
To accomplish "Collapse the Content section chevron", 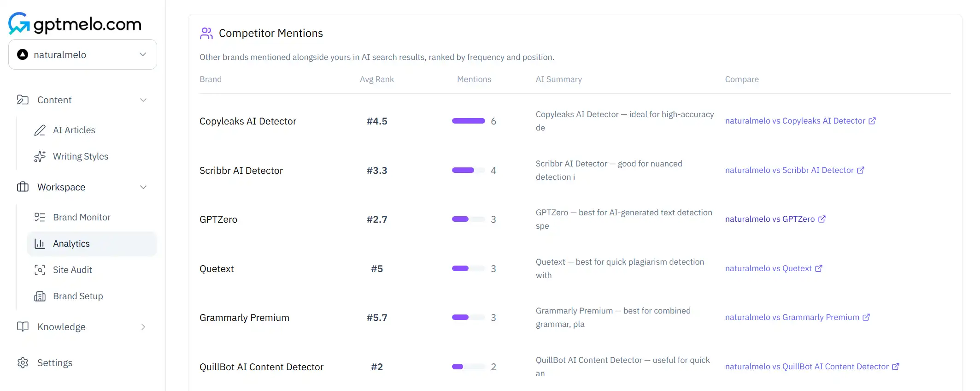I will pos(143,100).
